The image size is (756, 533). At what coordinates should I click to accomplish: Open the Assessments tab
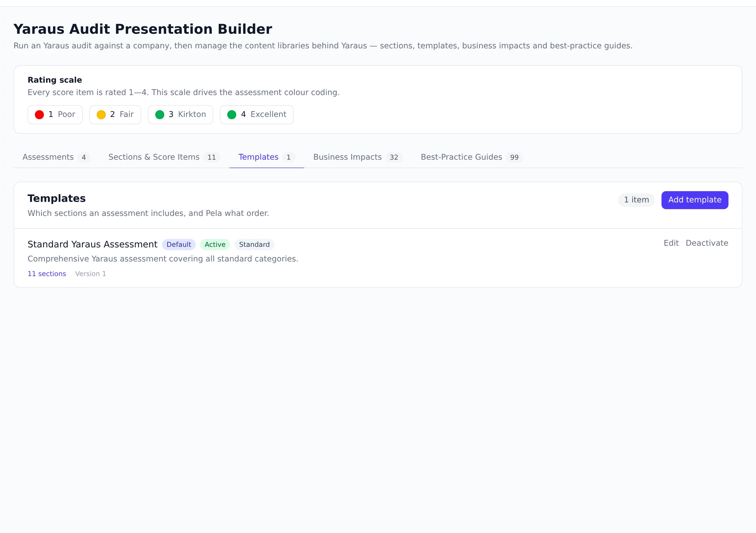(56, 157)
